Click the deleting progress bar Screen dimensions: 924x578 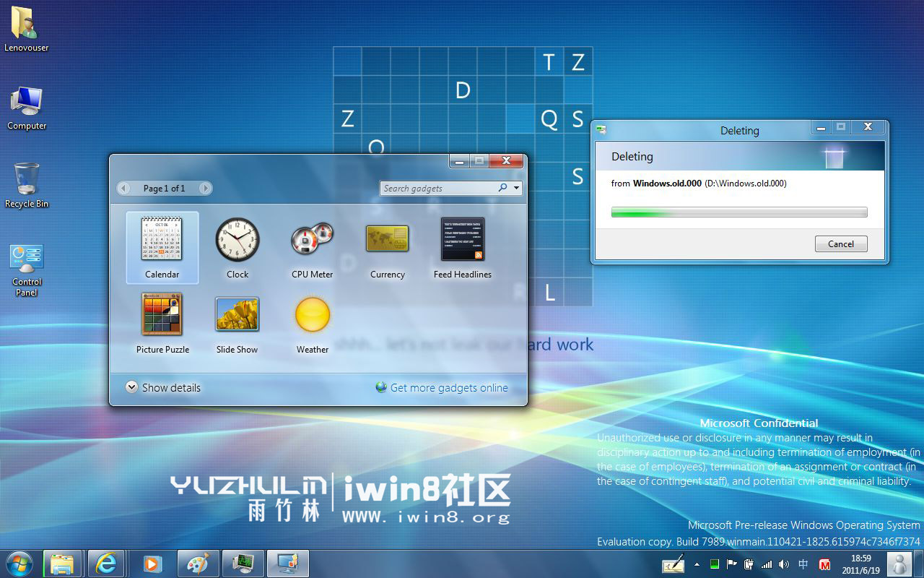point(739,212)
